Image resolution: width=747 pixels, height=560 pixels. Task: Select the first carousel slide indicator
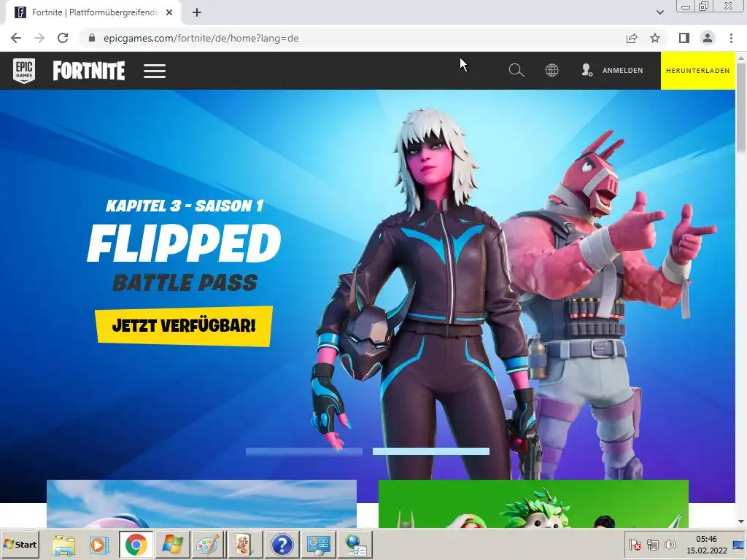click(304, 451)
